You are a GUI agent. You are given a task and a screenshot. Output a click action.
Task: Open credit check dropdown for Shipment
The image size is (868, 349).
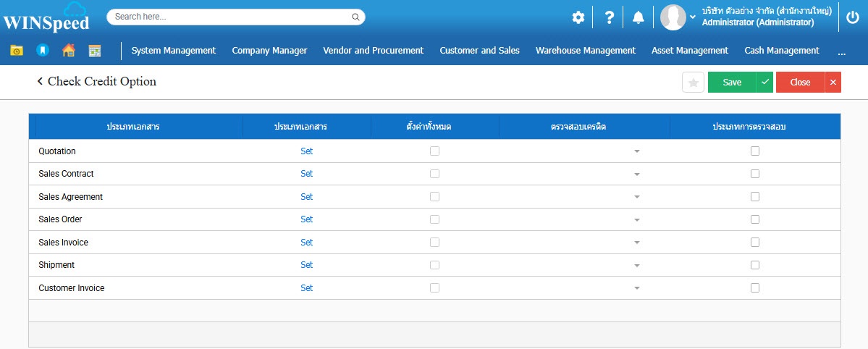coord(636,265)
